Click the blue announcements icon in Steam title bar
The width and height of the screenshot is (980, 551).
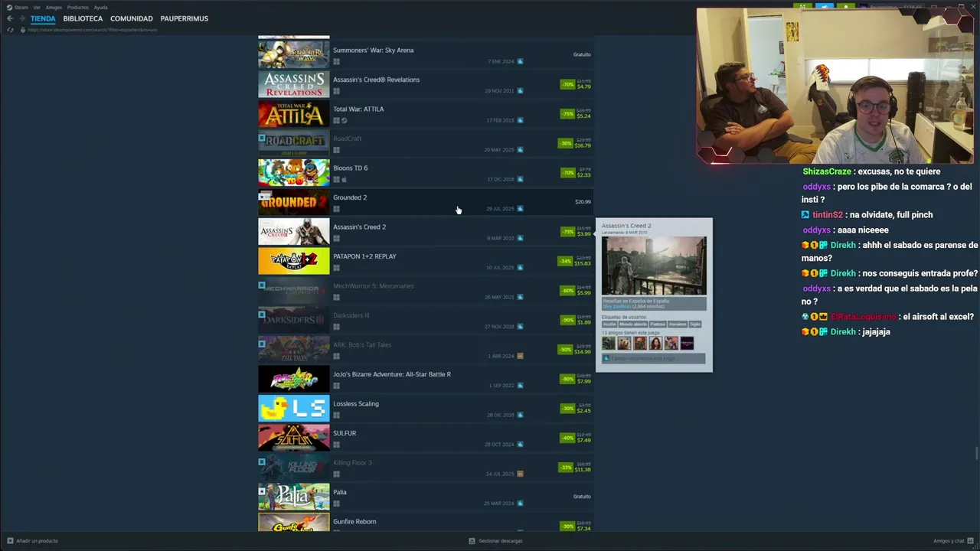pos(825,7)
